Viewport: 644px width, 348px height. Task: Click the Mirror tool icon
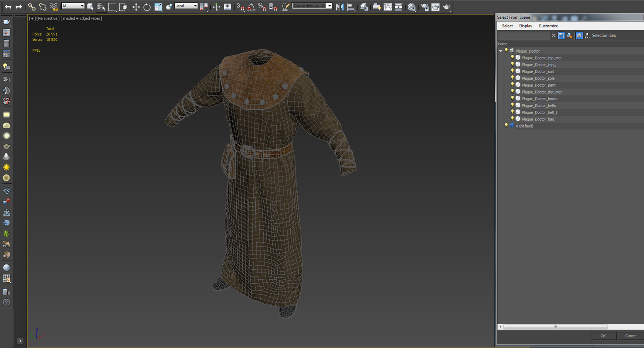click(x=340, y=7)
